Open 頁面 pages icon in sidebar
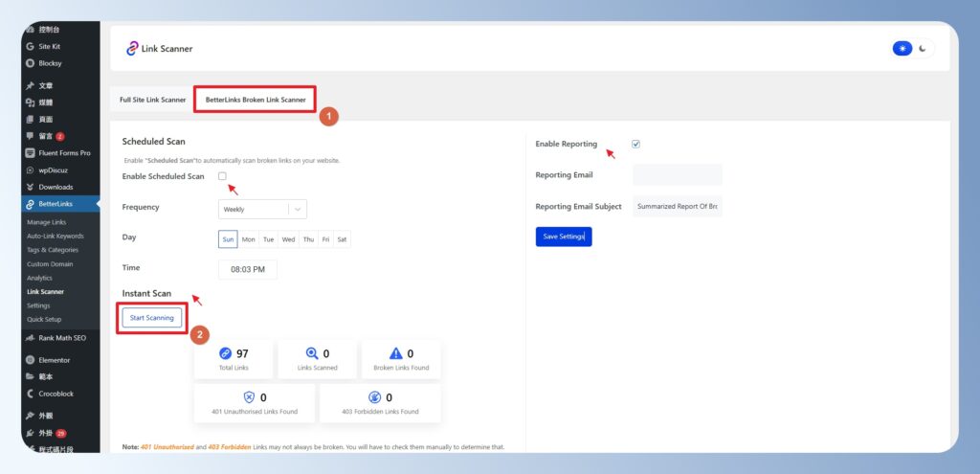This screenshot has width=980, height=474. click(x=30, y=120)
